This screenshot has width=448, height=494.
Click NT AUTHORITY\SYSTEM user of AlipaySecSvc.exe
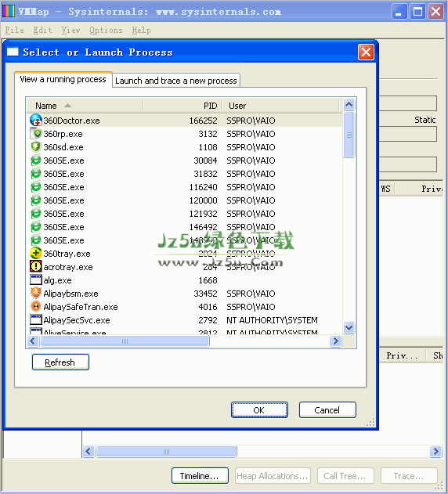point(272,320)
